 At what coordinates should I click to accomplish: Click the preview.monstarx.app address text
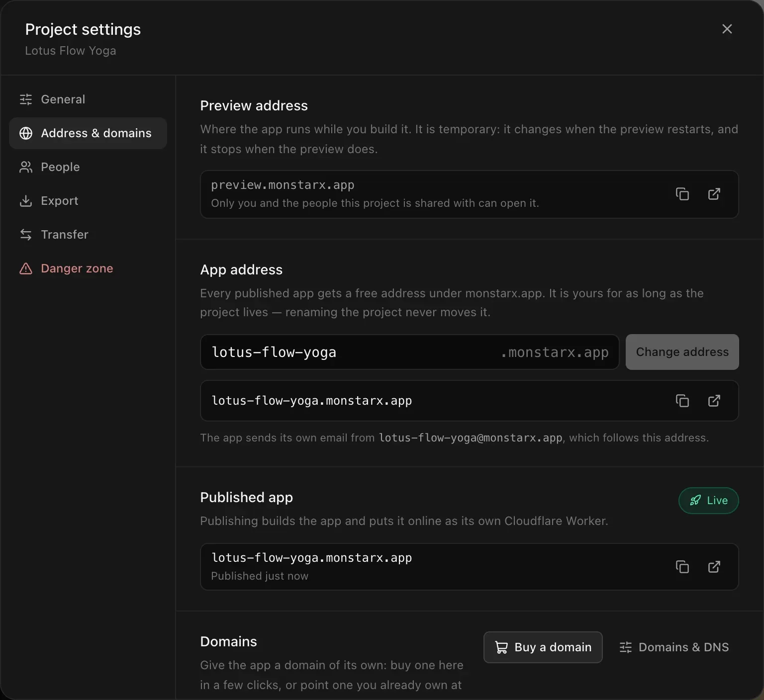click(283, 185)
